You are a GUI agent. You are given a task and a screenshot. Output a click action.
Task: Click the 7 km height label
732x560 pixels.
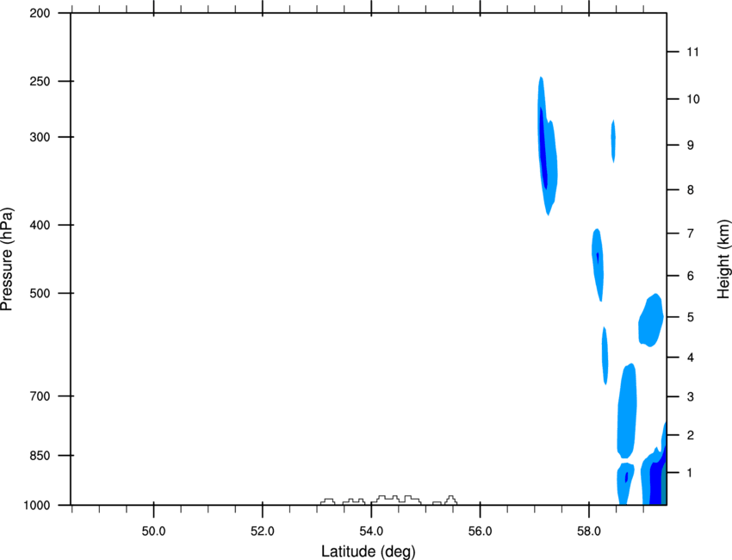pyautogui.click(x=691, y=233)
